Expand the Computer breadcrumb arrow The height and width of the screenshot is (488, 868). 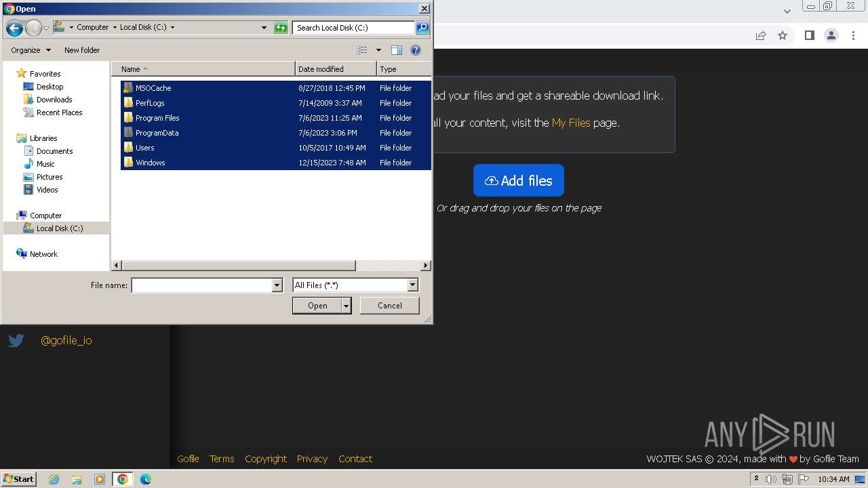tap(114, 28)
